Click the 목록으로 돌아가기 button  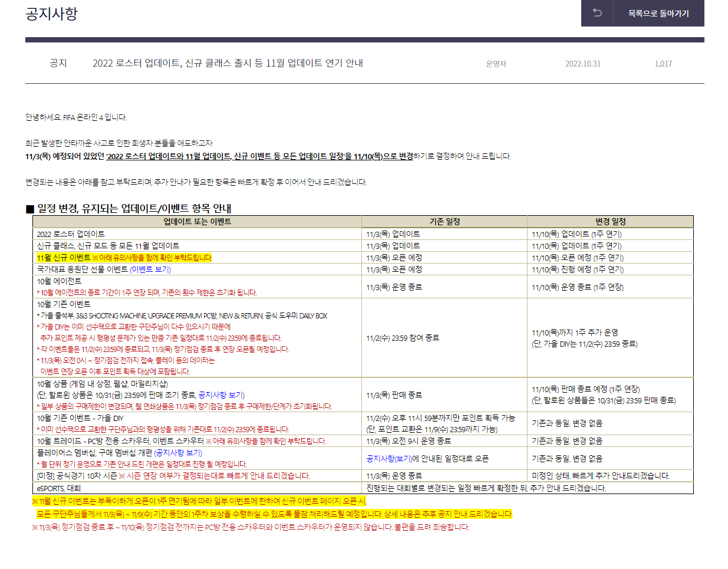pos(658,13)
